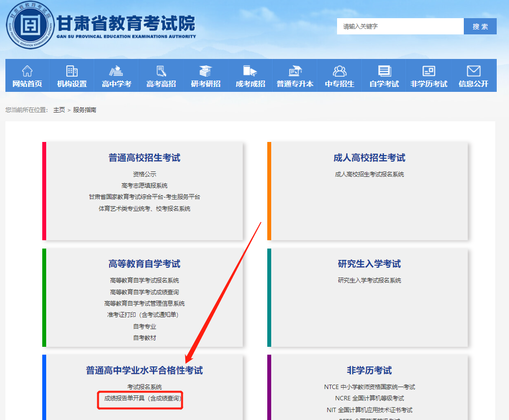Viewport: 509px width, 420px height.
Task: Click 主页 in the breadcrumb
Action: point(59,110)
